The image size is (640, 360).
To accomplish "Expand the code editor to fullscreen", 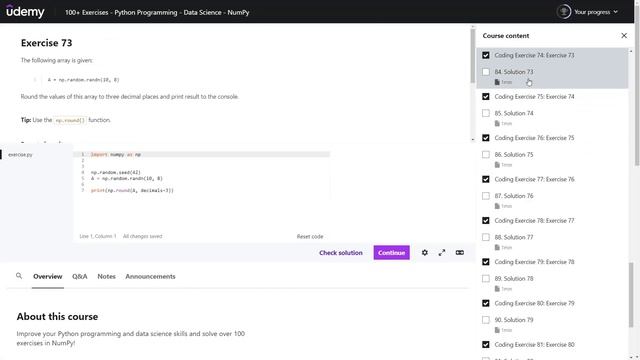I will (442, 253).
